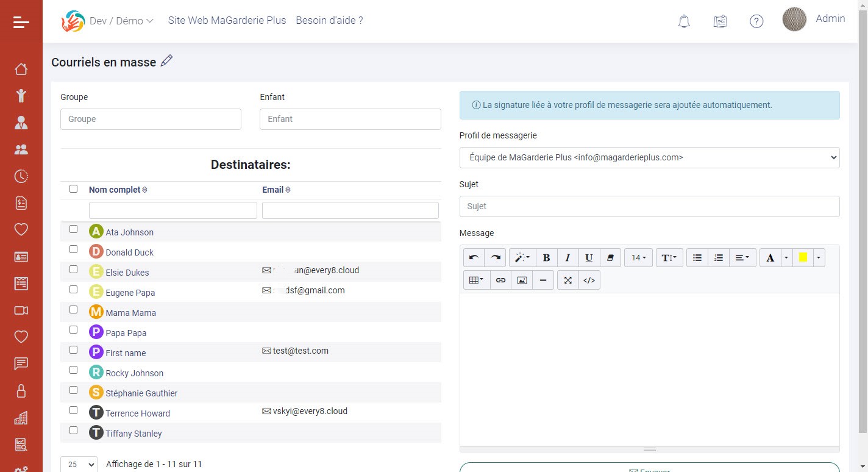Apply italic formatting in the editor toolbar
This screenshot has width=868, height=472.
[x=567, y=257]
